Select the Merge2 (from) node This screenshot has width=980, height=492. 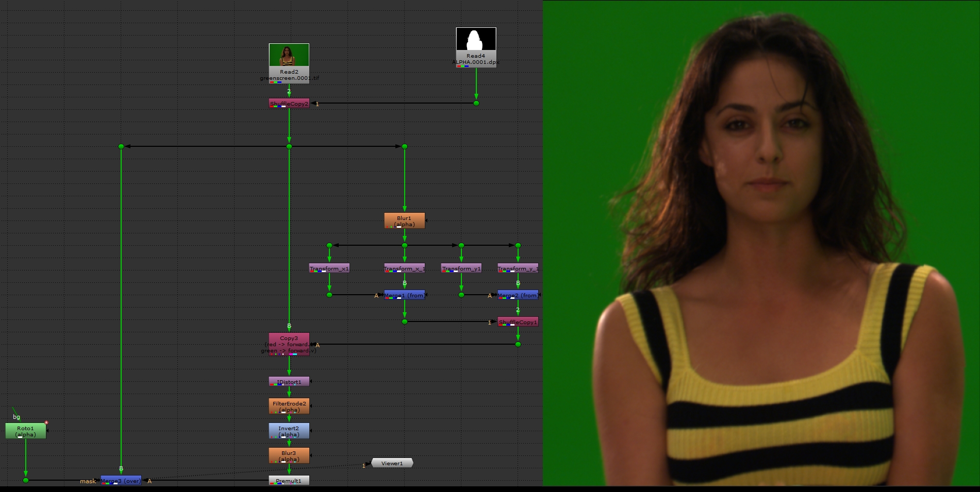pyautogui.click(x=518, y=295)
